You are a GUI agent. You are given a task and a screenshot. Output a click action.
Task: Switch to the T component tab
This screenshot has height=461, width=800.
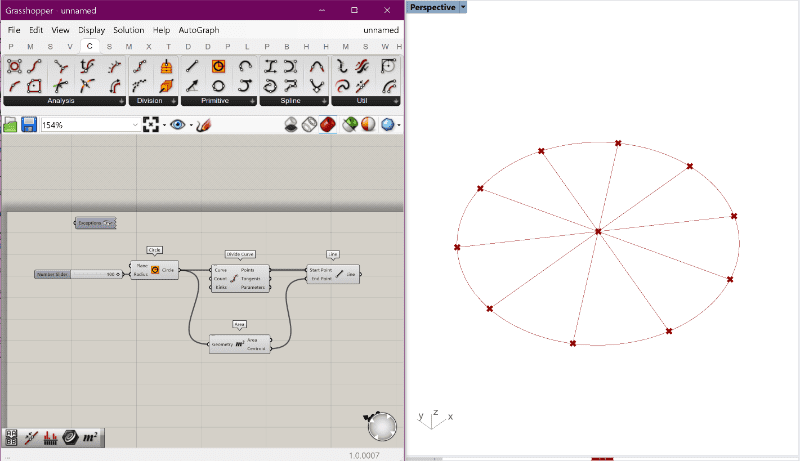(x=168, y=46)
